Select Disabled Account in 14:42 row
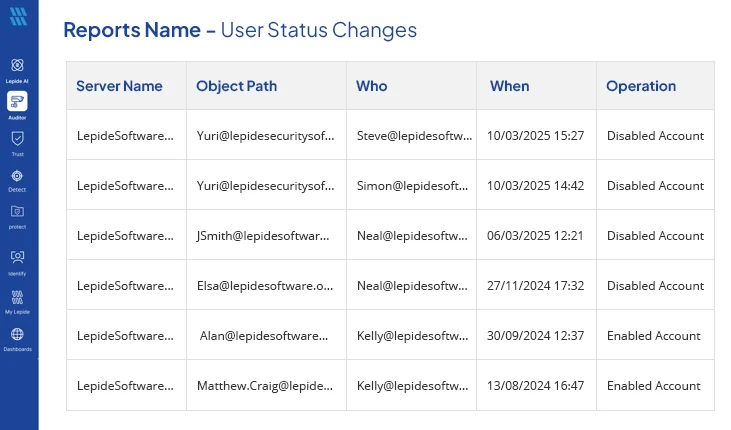The width and height of the screenshot is (731, 430). pyautogui.click(x=655, y=186)
